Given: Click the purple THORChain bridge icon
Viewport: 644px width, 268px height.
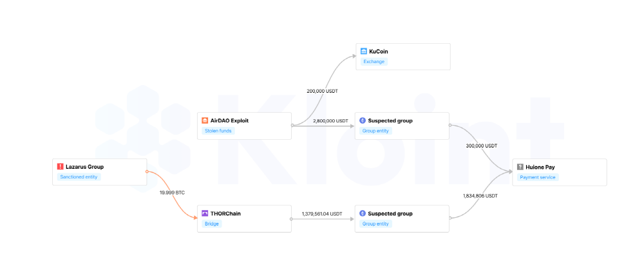Looking at the screenshot, I should tap(205, 214).
